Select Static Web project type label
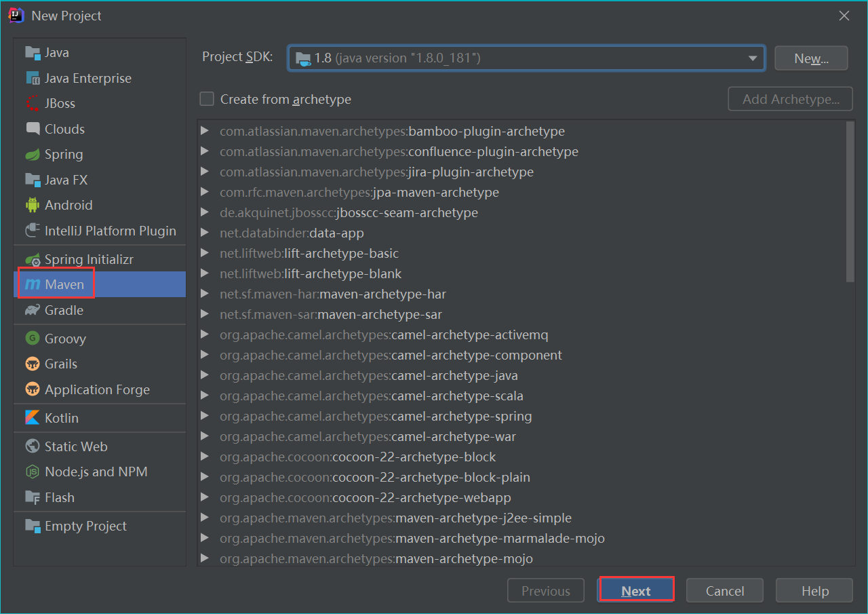 pyautogui.click(x=76, y=446)
